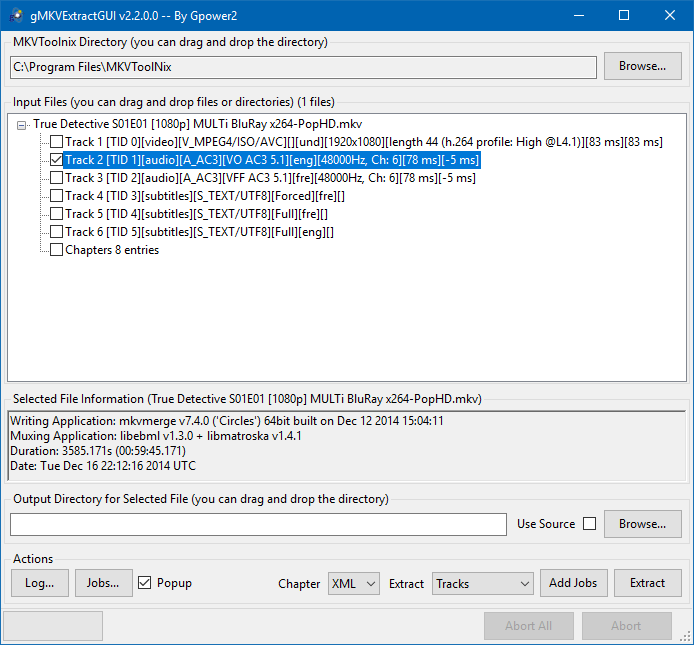The image size is (694, 645).
Task: Click the MKVToolnix directory path field
Action: tap(303, 67)
